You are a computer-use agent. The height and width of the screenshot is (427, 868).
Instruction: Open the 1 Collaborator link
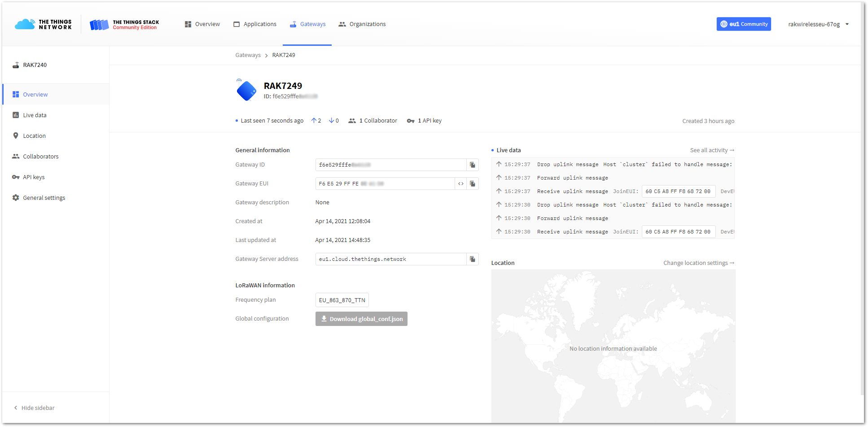(373, 121)
